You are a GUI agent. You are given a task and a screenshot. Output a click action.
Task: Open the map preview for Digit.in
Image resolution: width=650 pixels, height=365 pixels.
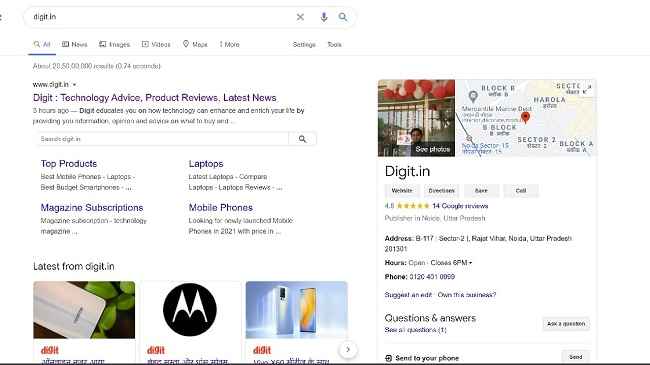(526, 118)
